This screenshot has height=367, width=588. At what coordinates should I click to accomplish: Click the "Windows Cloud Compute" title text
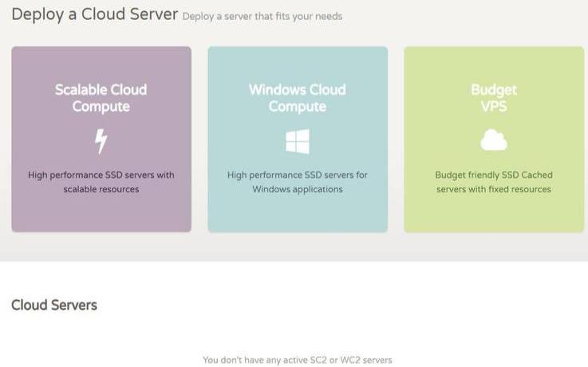coord(297,97)
